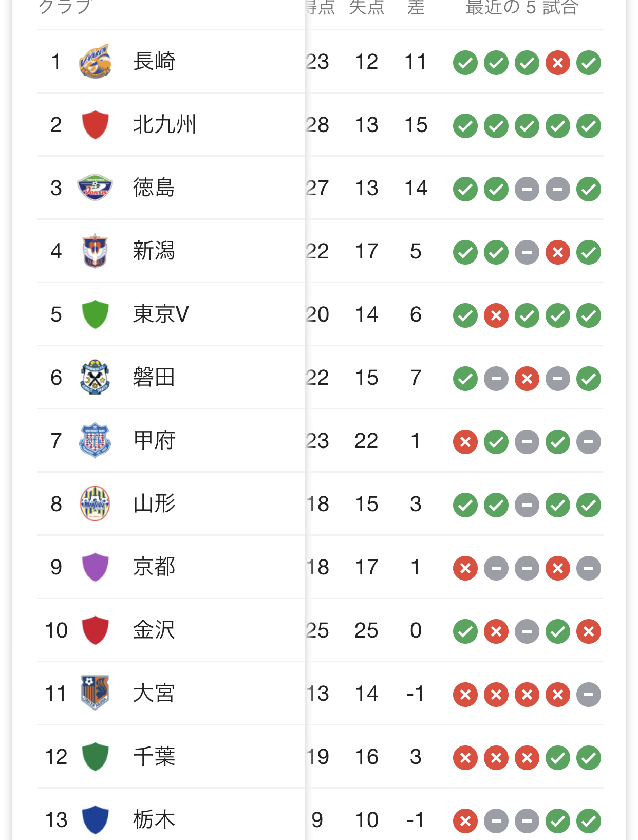Click the 最近の5試合 column header
Viewport: 638px width, 840px height.
pyautogui.click(x=522, y=7)
